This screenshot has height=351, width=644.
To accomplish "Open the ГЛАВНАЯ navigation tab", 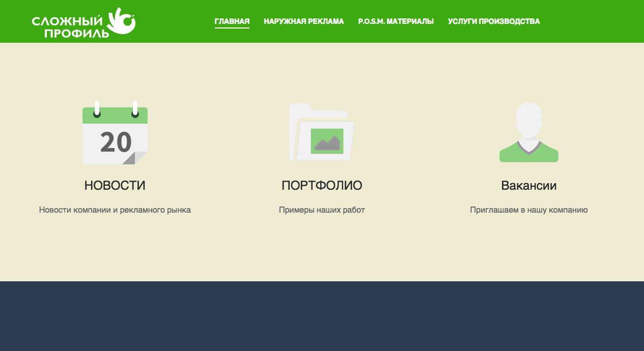I will point(232,21).
